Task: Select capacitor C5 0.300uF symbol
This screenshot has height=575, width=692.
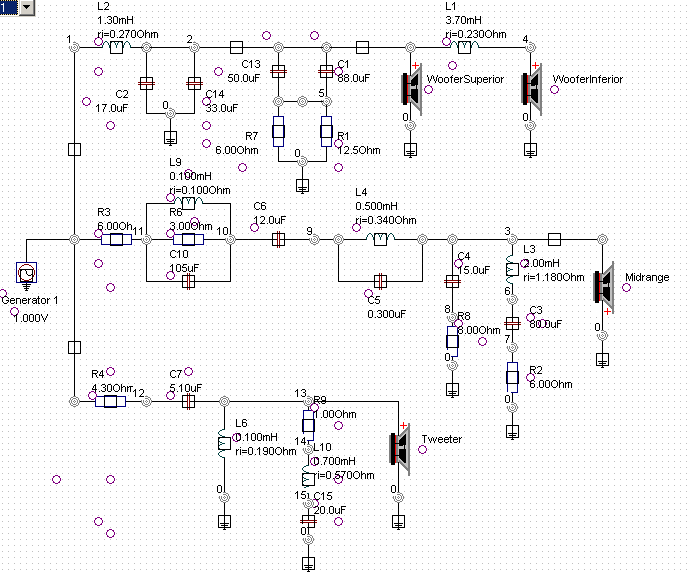Action: pyautogui.click(x=380, y=281)
